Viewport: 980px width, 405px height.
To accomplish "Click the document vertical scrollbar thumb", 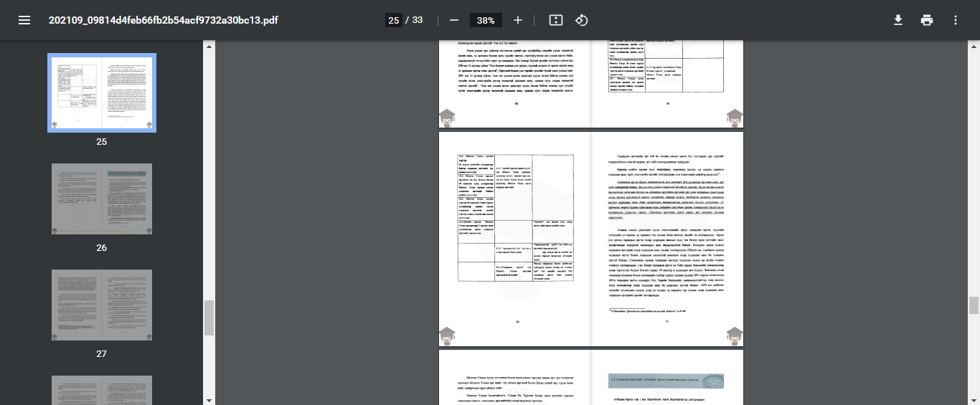I will click(x=974, y=305).
